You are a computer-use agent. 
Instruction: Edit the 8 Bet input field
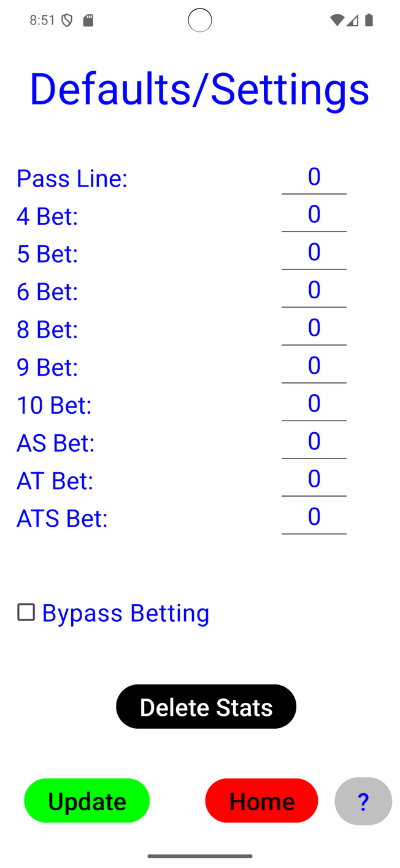point(314,328)
